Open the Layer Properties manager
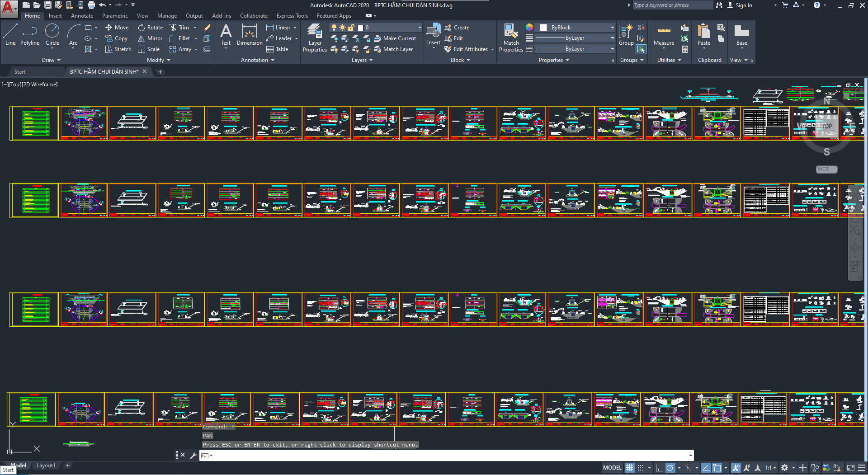The image size is (868, 475). pyautogui.click(x=315, y=38)
